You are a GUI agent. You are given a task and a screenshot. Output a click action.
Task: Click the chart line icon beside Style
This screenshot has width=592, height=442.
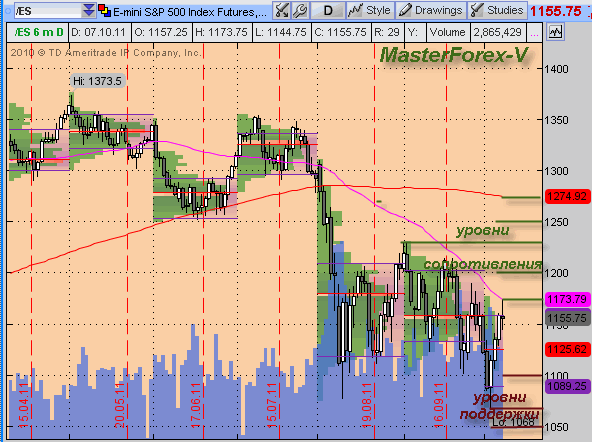[x=355, y=11]
